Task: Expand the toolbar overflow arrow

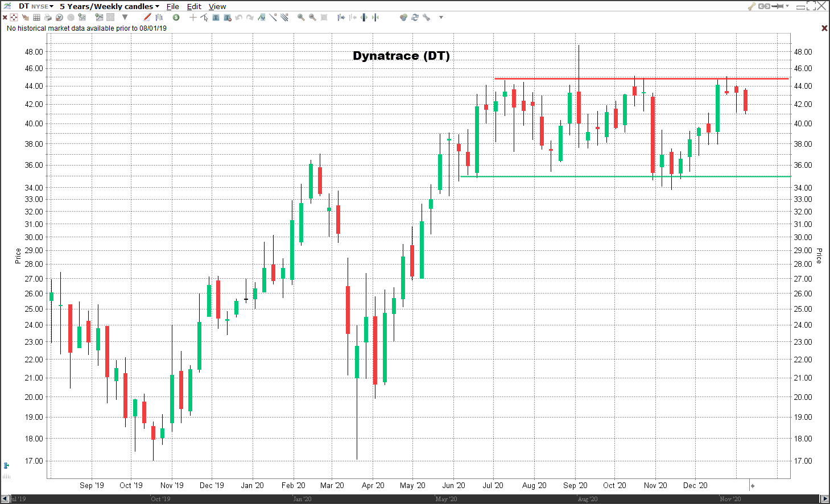Action: coord(441,17)
